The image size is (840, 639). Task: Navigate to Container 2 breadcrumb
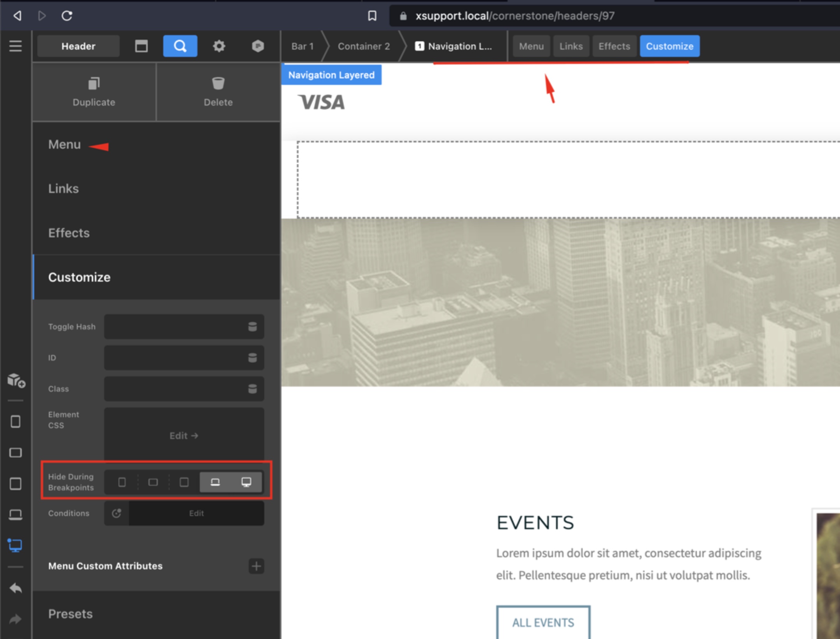(x=364, y=46)
